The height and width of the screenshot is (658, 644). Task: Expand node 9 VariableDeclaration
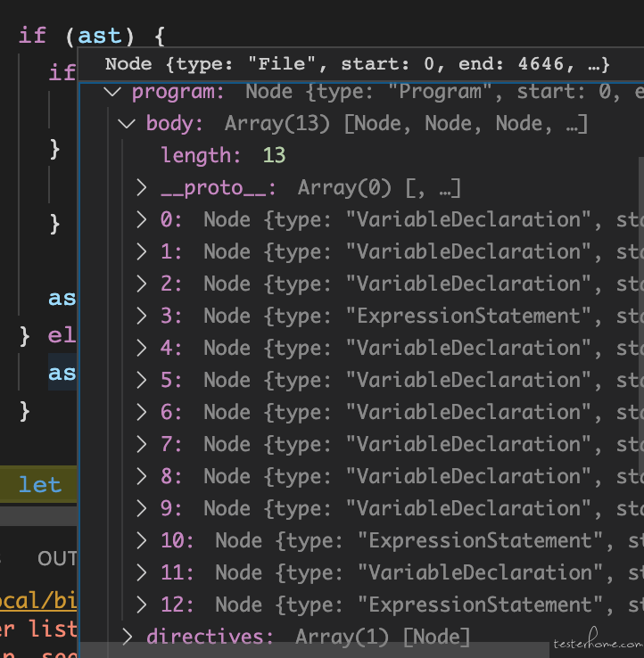[142, 508]
